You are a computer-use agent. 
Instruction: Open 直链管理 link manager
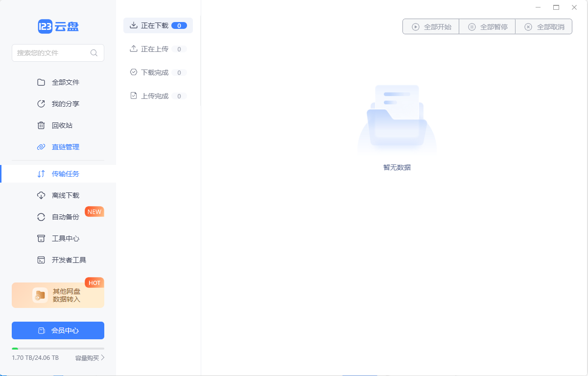pyautogui.click(x=64, y=146)
